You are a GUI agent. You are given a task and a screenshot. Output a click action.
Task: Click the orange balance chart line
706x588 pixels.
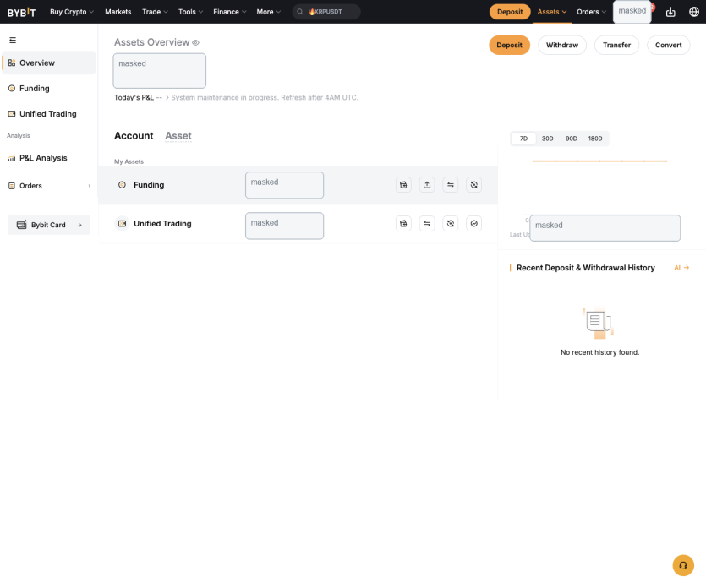(x=599, y=161)
